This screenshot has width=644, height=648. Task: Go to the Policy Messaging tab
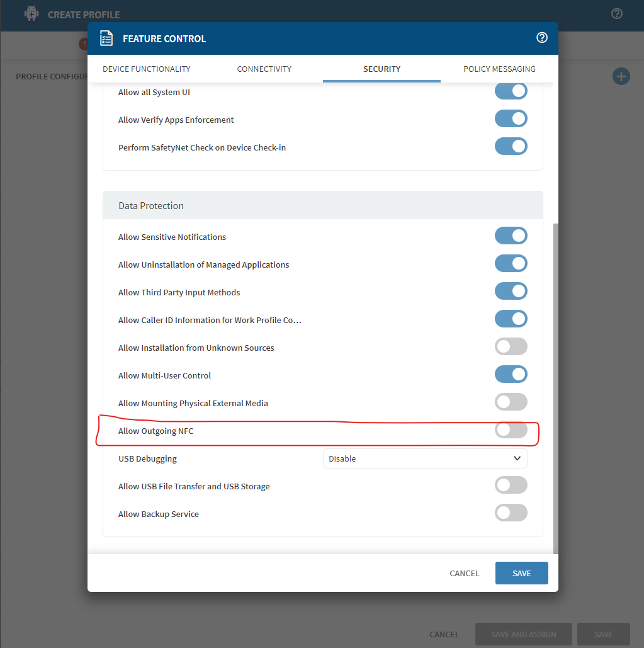(x=499, y=69)
